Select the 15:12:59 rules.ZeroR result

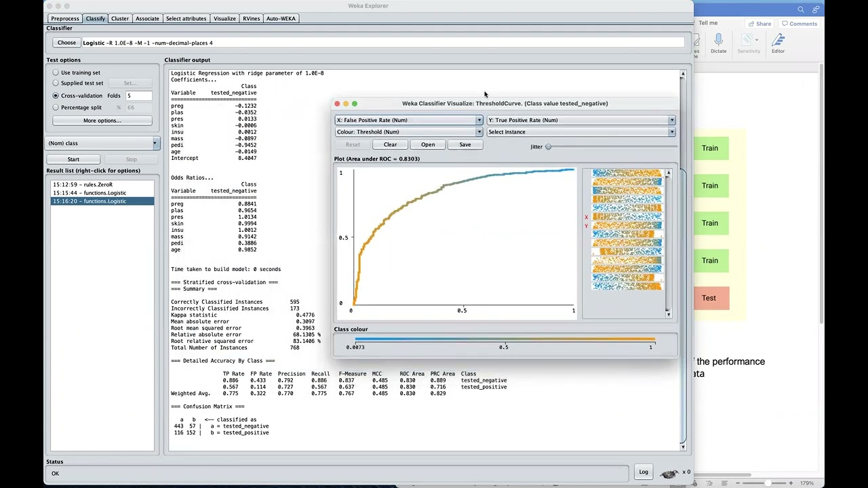102,184
